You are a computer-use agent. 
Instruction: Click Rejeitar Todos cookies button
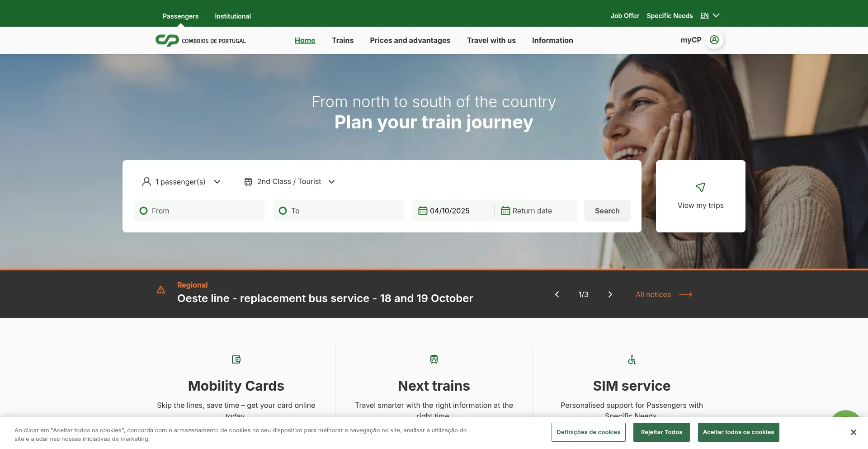coord(661,432)
